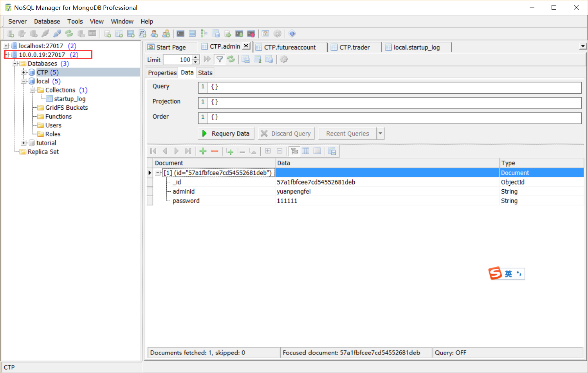The height and width of the screenshot is (373, 588).
Task: Switch to the Stats sub-tab
Action: pyautogui.click(x=205, y=73)
